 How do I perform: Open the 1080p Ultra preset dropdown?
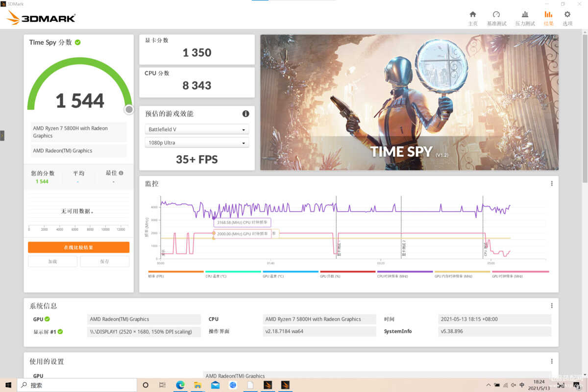coord(197,143)
